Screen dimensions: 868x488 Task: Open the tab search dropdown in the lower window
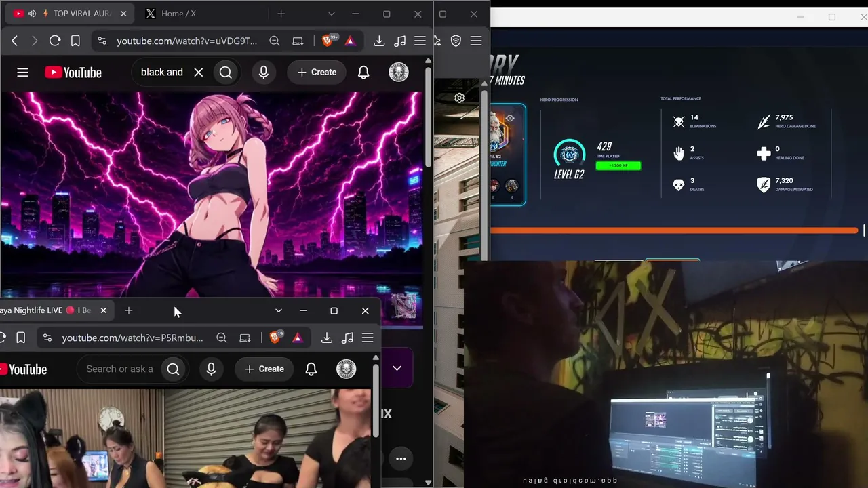[278, 310]
